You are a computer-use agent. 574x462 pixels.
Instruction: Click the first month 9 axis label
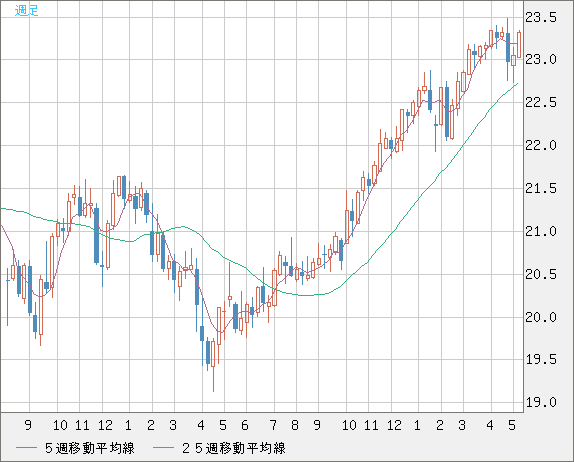click(28, 425)
